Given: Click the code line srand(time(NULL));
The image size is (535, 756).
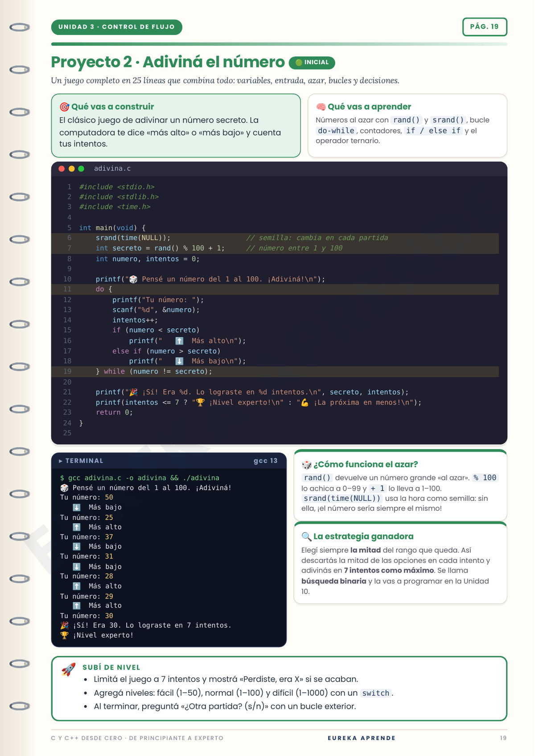Looking at the screenshot, I should click(133, 238).
